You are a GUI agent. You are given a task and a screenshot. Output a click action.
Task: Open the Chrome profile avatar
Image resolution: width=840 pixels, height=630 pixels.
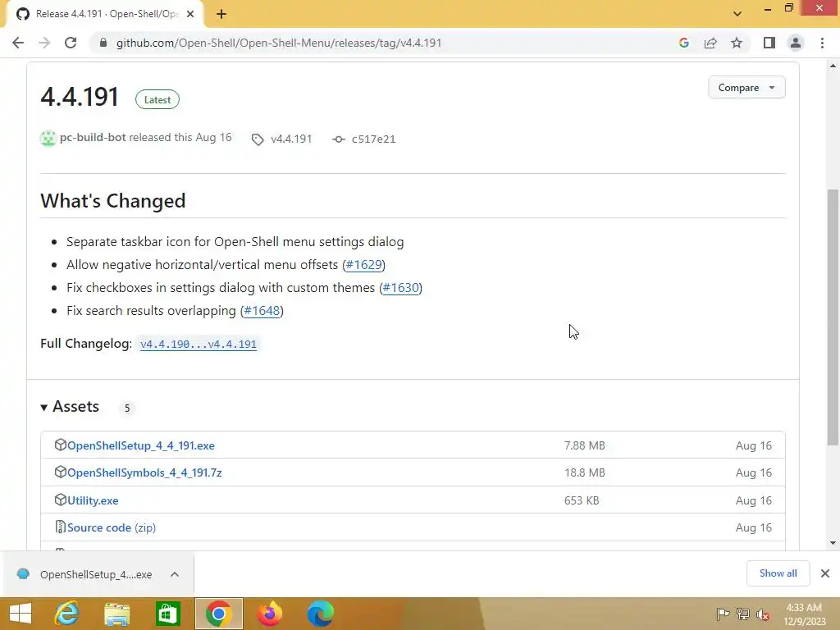coord(796,43)
